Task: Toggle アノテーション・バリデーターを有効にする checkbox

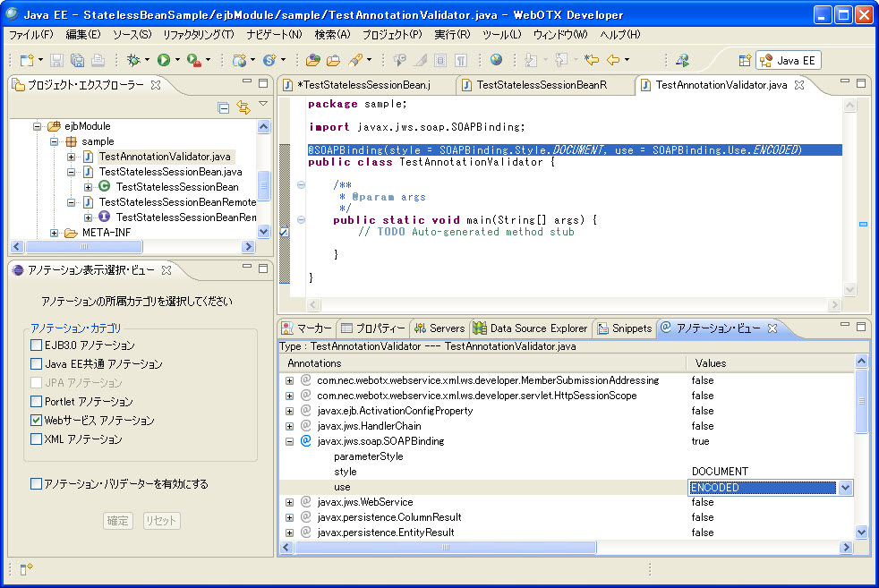Action: point(37,484)
